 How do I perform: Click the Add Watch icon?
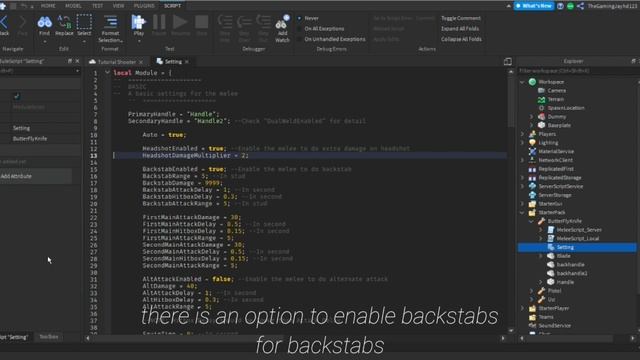(282, 22)
